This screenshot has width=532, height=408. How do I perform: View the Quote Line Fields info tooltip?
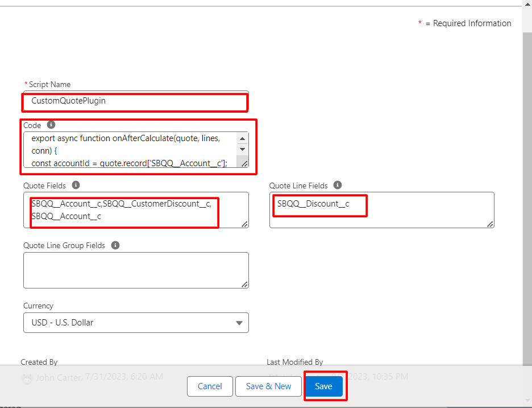337,185
